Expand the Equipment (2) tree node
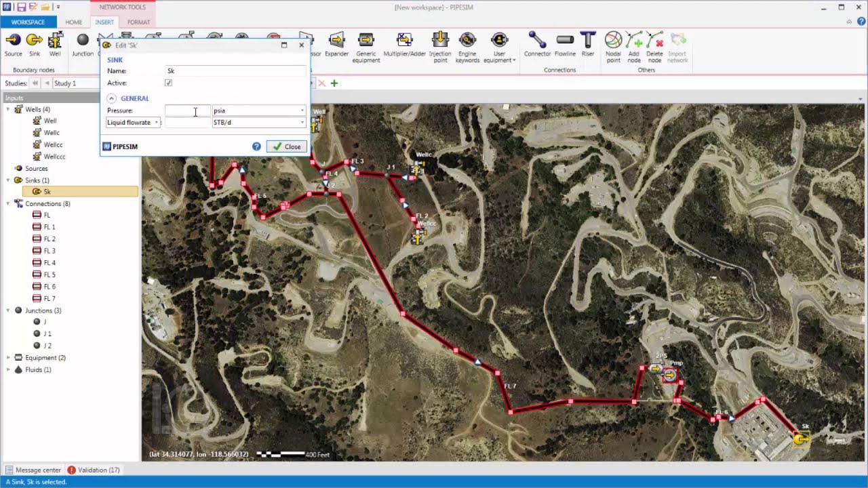Viewport: 868px width, 488px height. [8, 357]
